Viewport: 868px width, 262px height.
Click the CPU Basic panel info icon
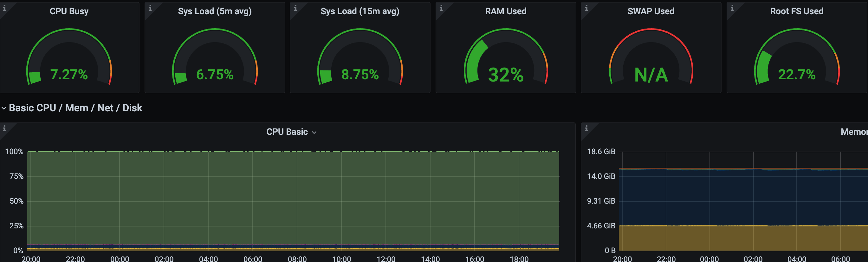4,128
